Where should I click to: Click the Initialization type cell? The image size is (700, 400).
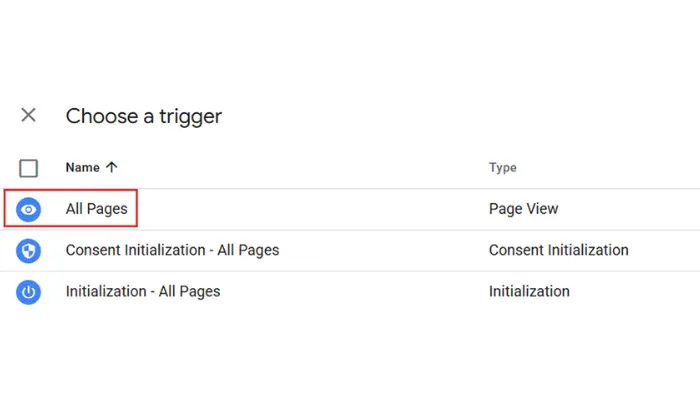point(529,292)
